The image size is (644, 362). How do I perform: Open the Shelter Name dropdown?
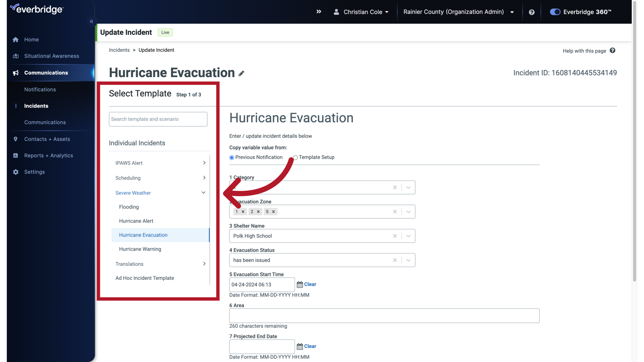click(408, 236)
